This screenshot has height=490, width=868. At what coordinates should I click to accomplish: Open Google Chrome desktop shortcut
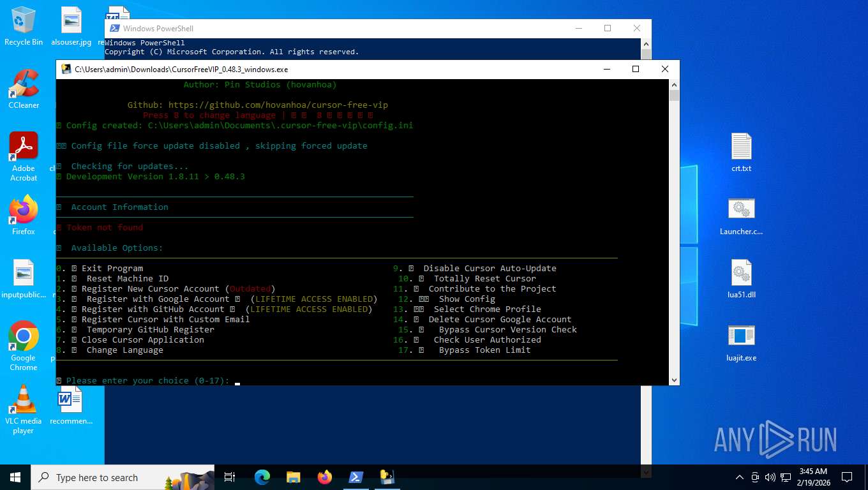[x=24, y=346]
